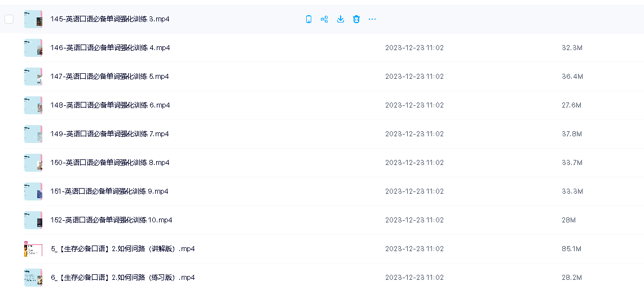The width and height of the screenshot is (644, 290).
Task: Click the send-to-phone icon for file 145
Action: pos(308,19)
